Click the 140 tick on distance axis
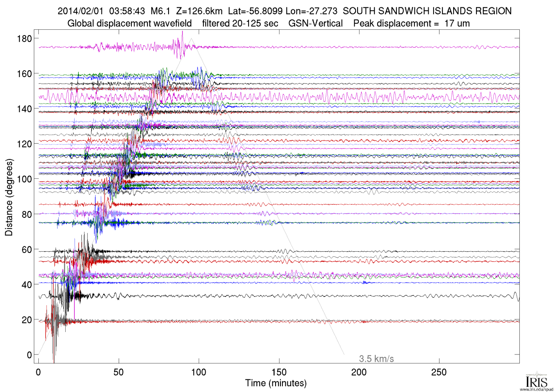556x392 pixels. click(x=24, y=109)
